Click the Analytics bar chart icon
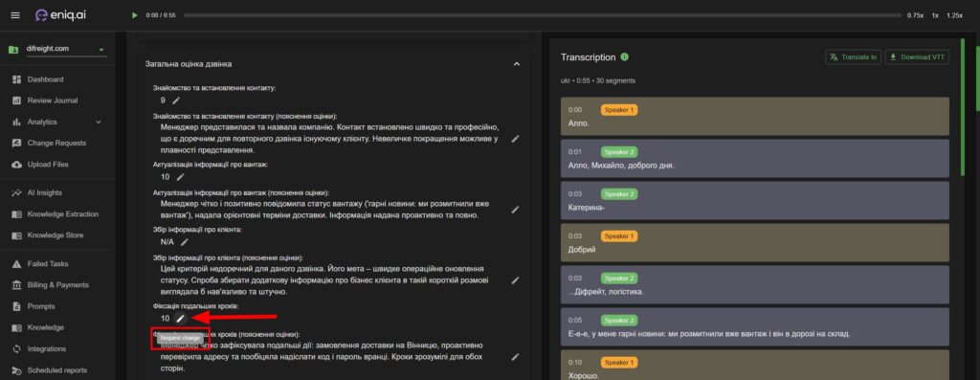Viewport: 980px width, 380px height. click(17, 122)
